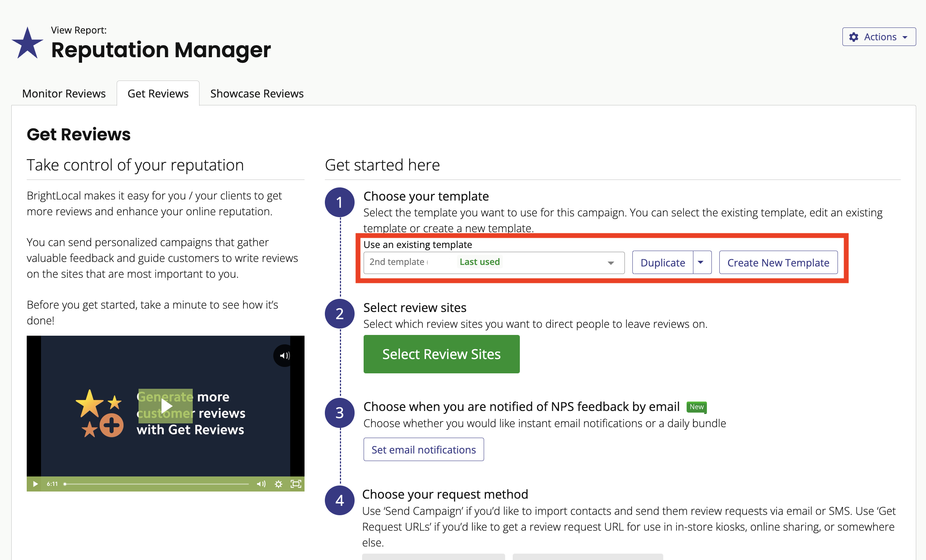Switch to the Monitor Reviews tab

(64, 93)
